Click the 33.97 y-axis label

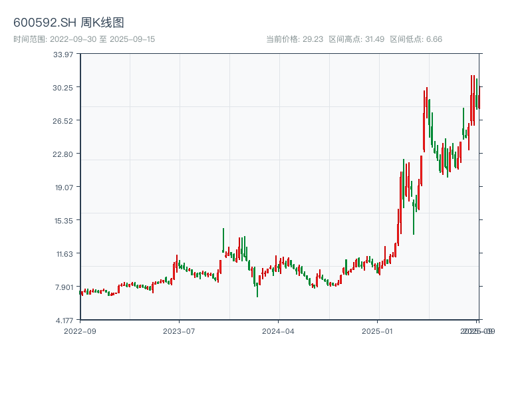[x=63, y=55]
